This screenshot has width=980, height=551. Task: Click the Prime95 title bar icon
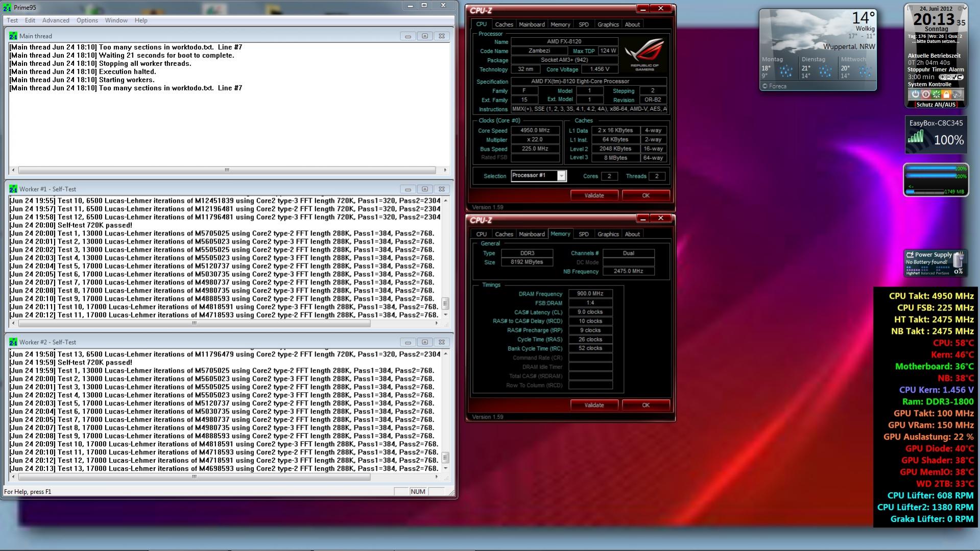coord(7,8)
